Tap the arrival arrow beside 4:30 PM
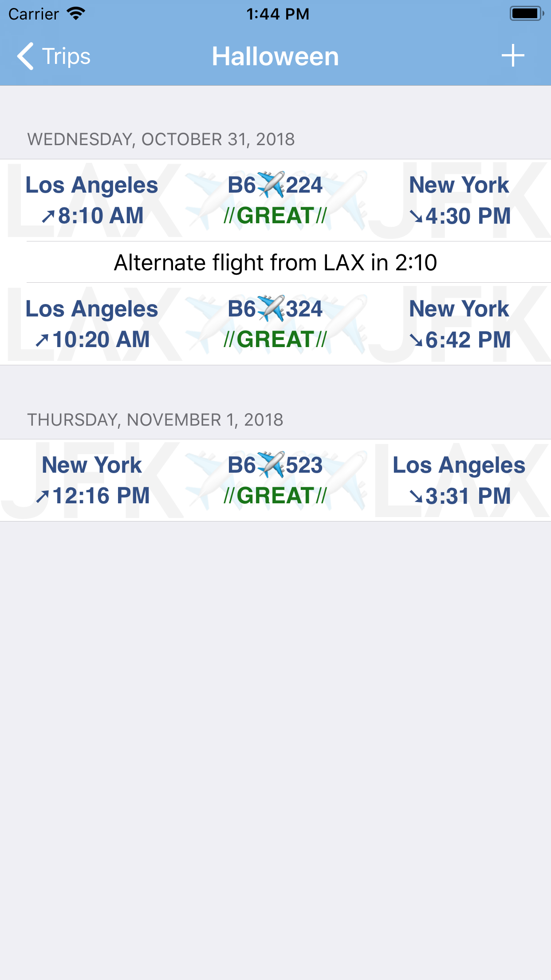The image size is (551, 980). [x=416, y=217]
